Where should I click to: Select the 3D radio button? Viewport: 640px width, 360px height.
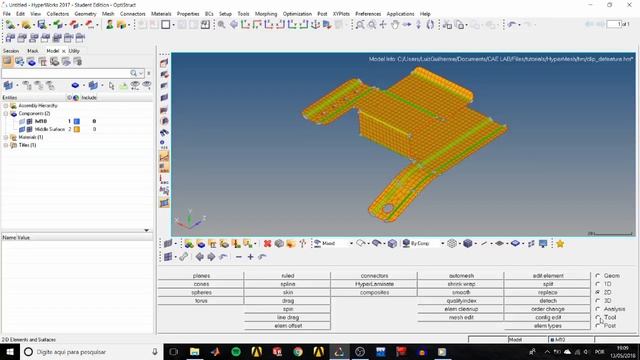(x=598, y=301)
